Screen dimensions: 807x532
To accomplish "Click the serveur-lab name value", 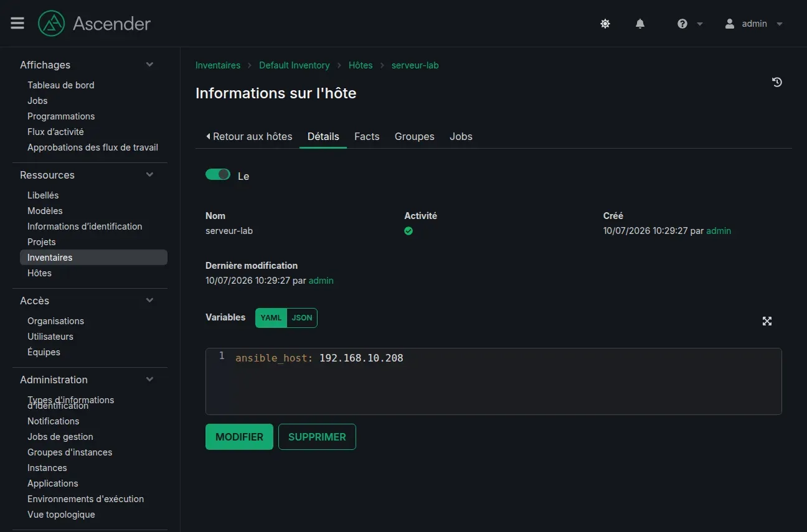I will click(x=229, y=231).
